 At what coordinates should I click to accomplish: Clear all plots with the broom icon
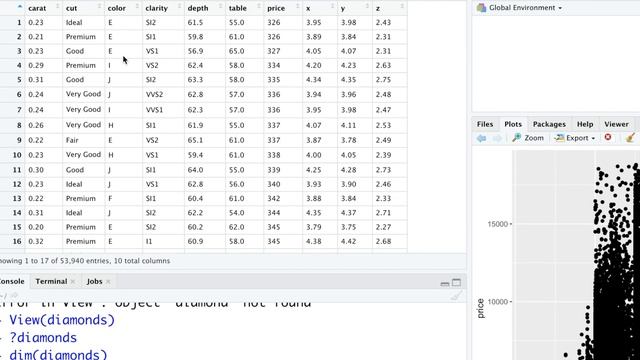tap(630, 138)
